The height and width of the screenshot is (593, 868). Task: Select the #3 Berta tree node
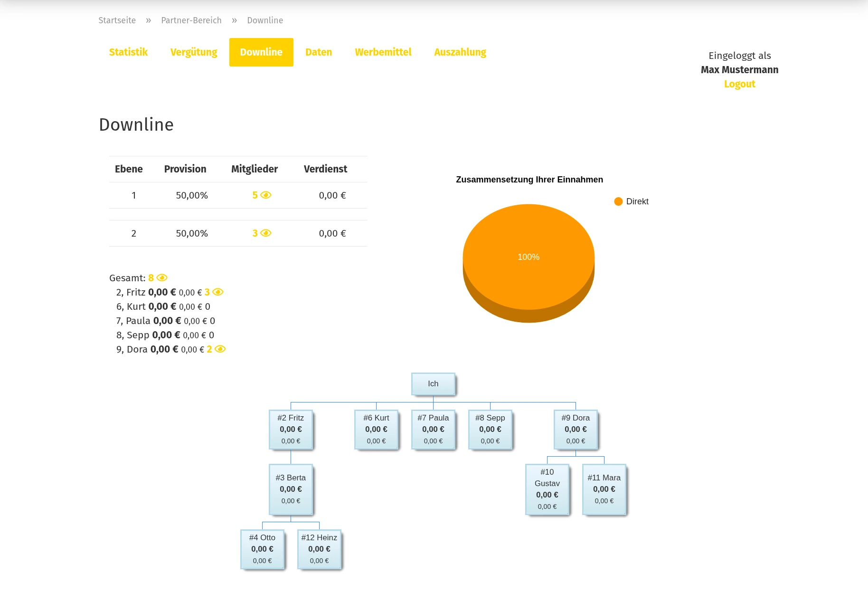291,489
